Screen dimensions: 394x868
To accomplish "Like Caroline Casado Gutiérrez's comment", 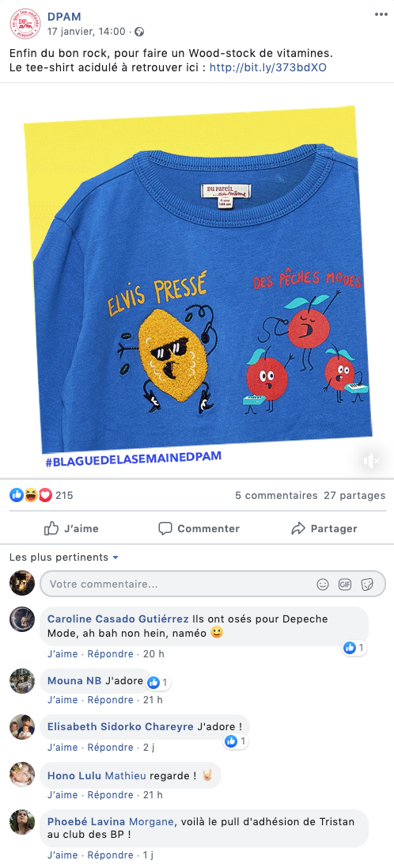I will pos(63,653).
